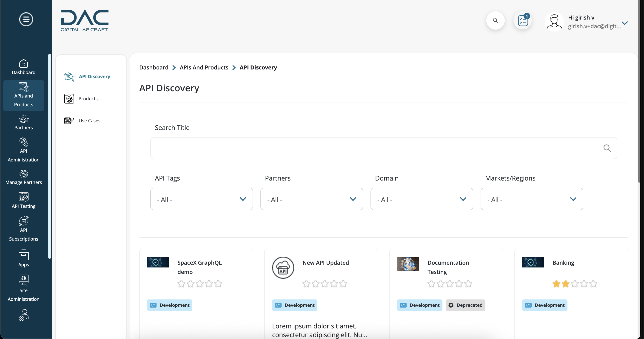The height and width of the screenshot is (339, 644).
Task: Open Partners in the sidebar
Action: tap(23, 122)
